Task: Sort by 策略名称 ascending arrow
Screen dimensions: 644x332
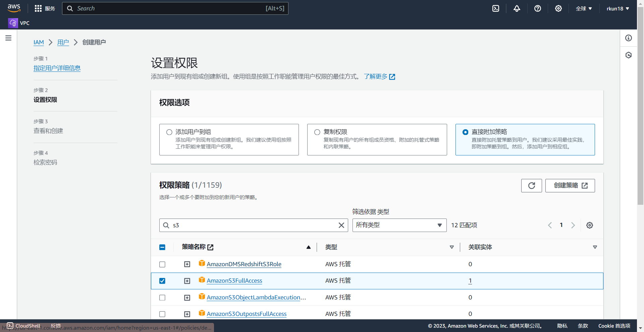Action: click(x=309, y=247)
